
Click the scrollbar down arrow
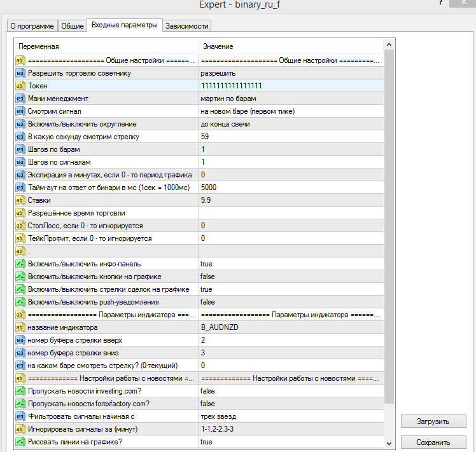click(x=389, y=443)
